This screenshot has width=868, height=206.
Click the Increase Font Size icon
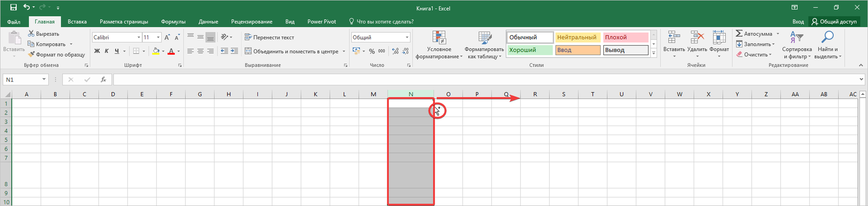[x=167, y=37]
